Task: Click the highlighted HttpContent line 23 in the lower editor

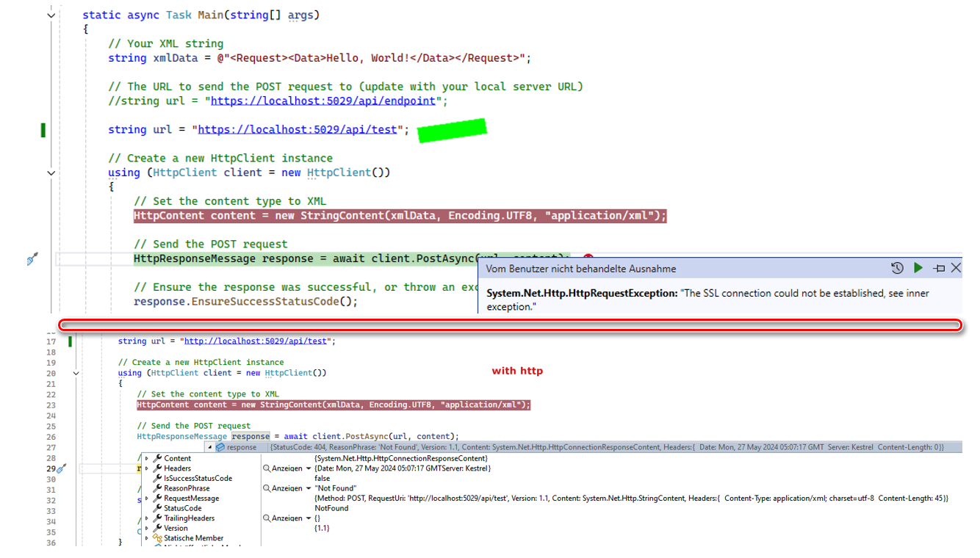Action: [334, 405]
